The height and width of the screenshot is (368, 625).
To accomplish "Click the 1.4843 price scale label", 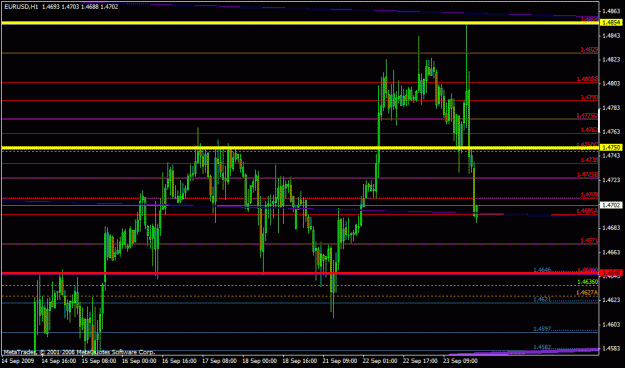I will 611,36.
